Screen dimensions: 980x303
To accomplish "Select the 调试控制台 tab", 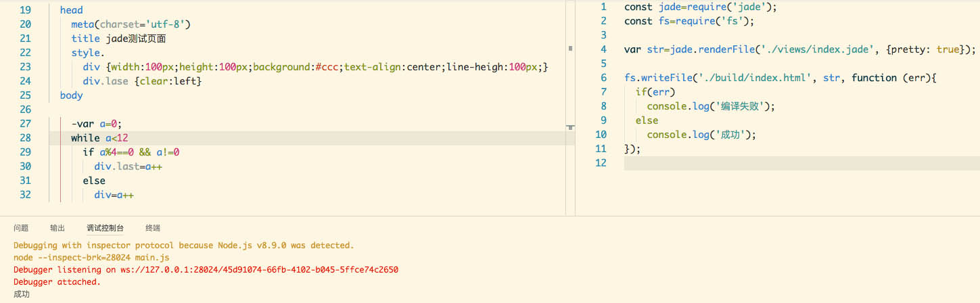I will tap(105, 228).
